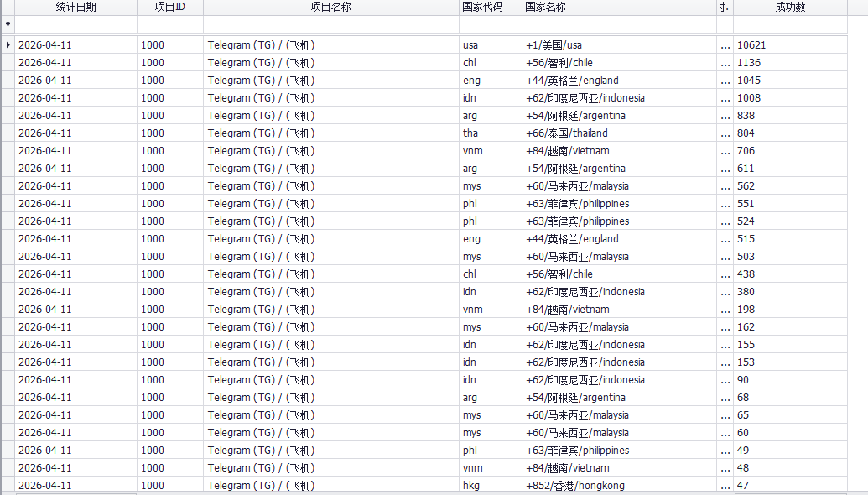Screen dimensions: 868x495
Task: Click the date cell in the 611 row
Action: coord(75,169)
